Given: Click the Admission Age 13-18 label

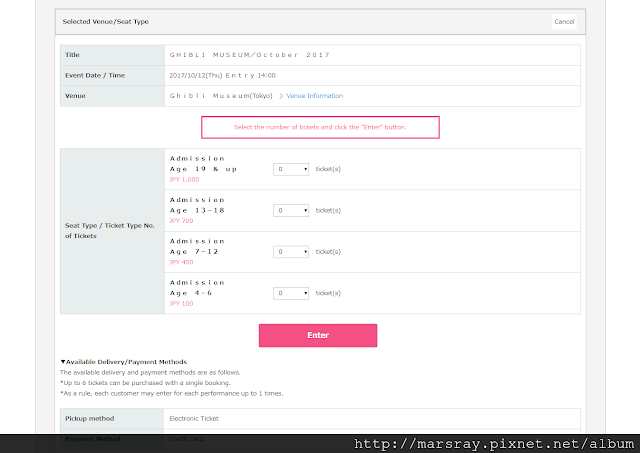Looking at the screenshot, I should [197, 205].
